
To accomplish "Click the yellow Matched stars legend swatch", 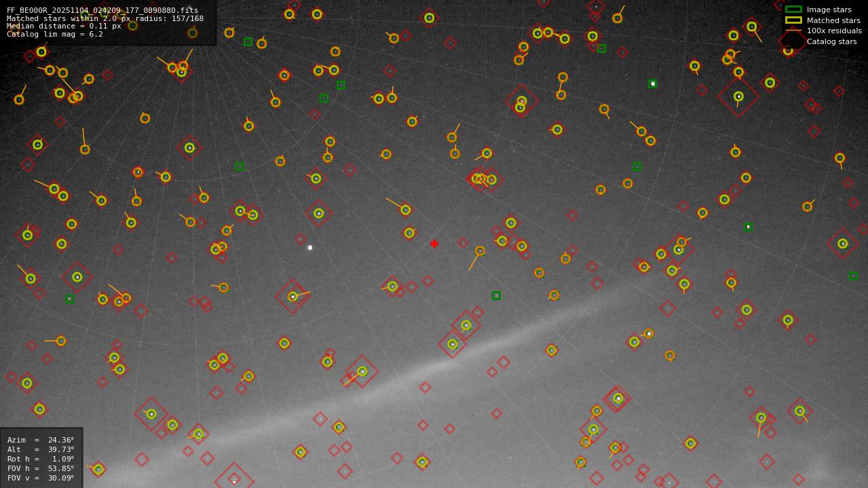I will [793, 20].
